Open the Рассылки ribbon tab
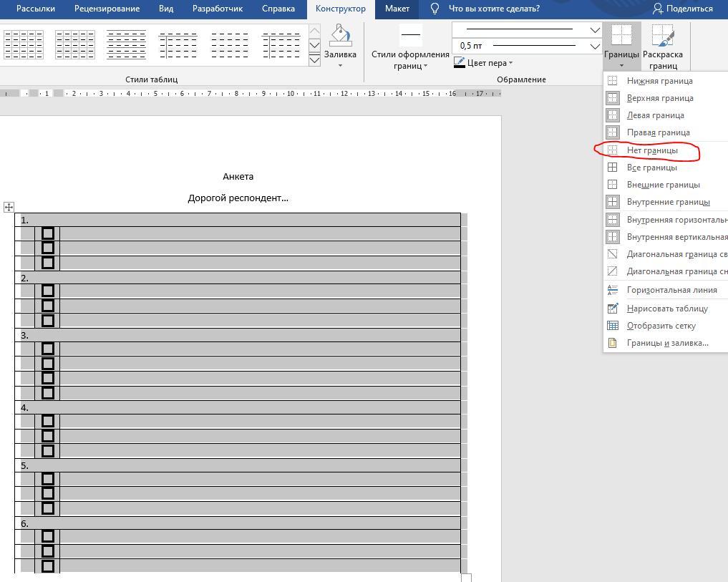This screenshot has height=582, width=728. (x=36, y=9)
